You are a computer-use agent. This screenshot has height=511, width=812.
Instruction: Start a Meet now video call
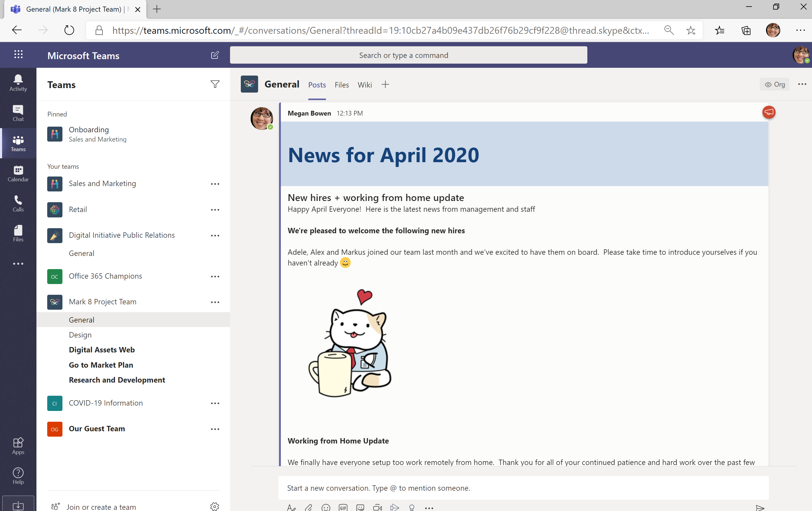pyautogui.click(x=377, y=507)
